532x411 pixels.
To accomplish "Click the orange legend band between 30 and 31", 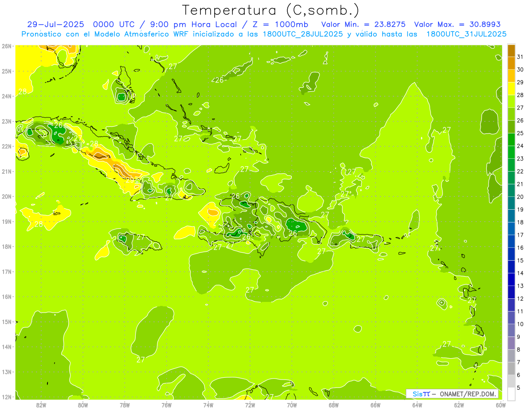I will (x=511, y=63).
